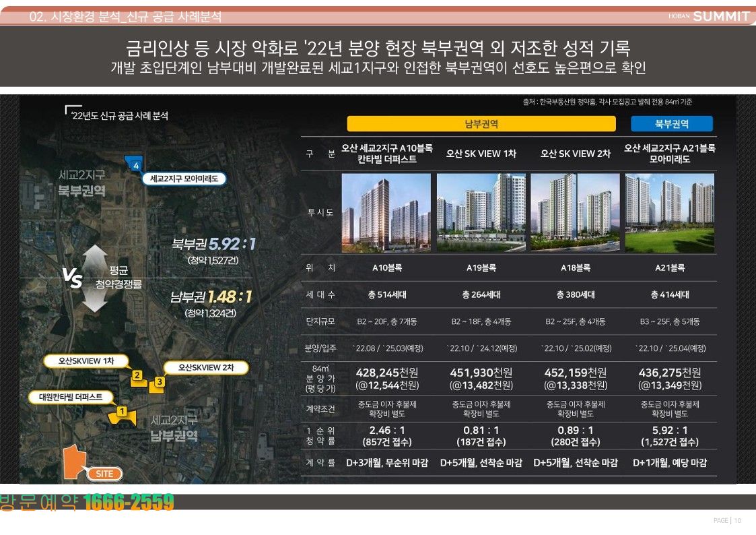Click the A21블록 location cell

coord(670,267)
